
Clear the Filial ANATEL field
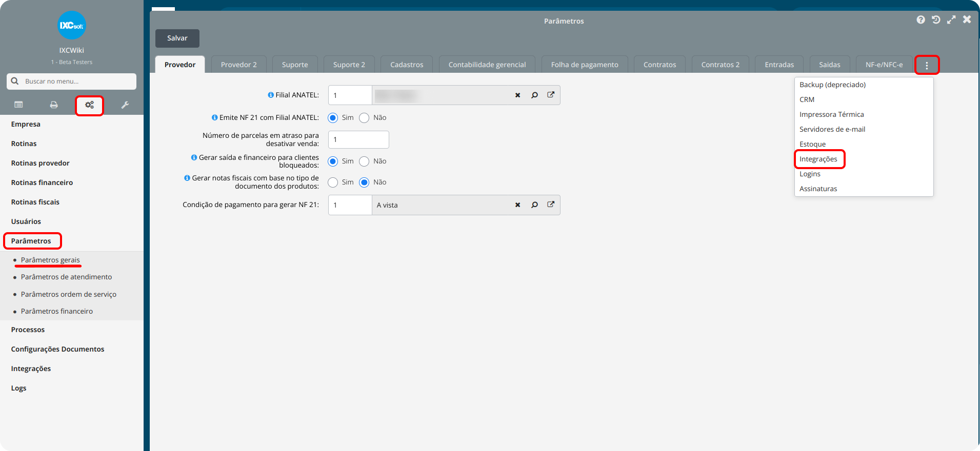(x=517, y=95)
